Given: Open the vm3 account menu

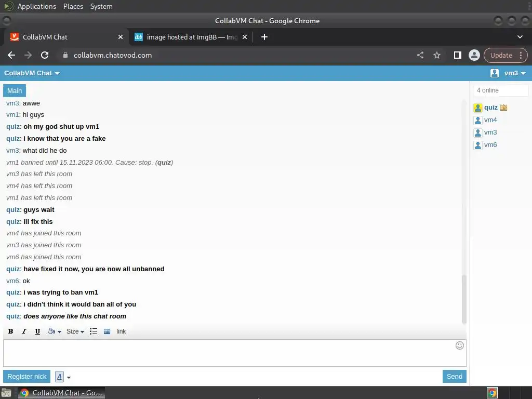Looking at the screenshot, I should click(x=515, y=73).
